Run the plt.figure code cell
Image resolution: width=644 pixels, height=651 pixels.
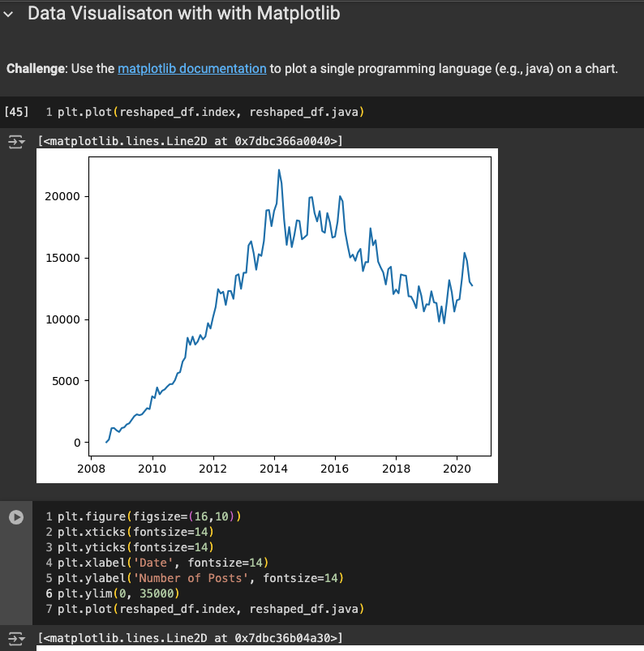click(16, 517)
